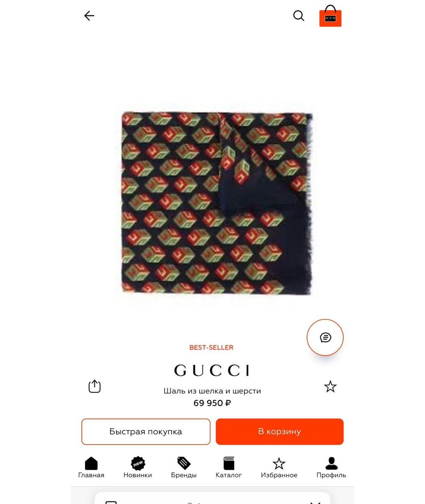Tap the price 69 950 ₽
The image size is (425, 504).
click(x=212, y=403)
